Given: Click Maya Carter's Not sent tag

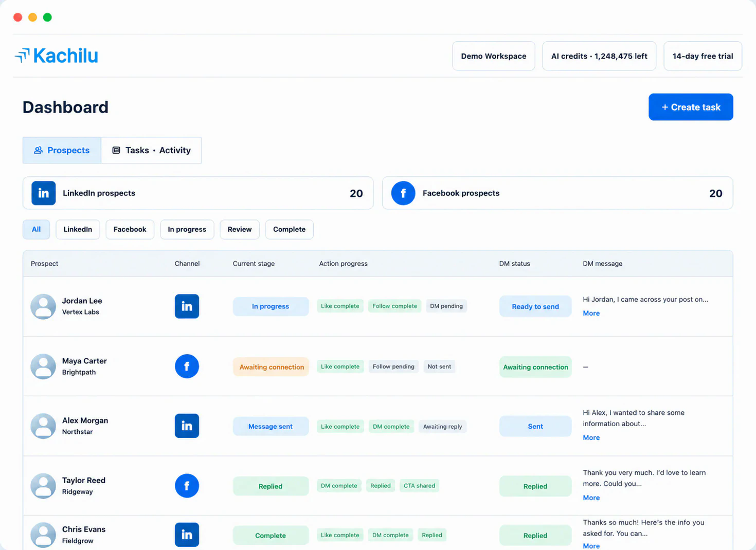Looking at the screenshot, I should 439,366.
